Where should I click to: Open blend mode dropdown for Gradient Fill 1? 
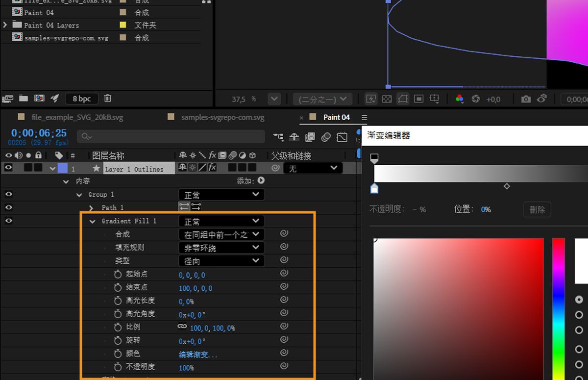(x=221, y=221)
